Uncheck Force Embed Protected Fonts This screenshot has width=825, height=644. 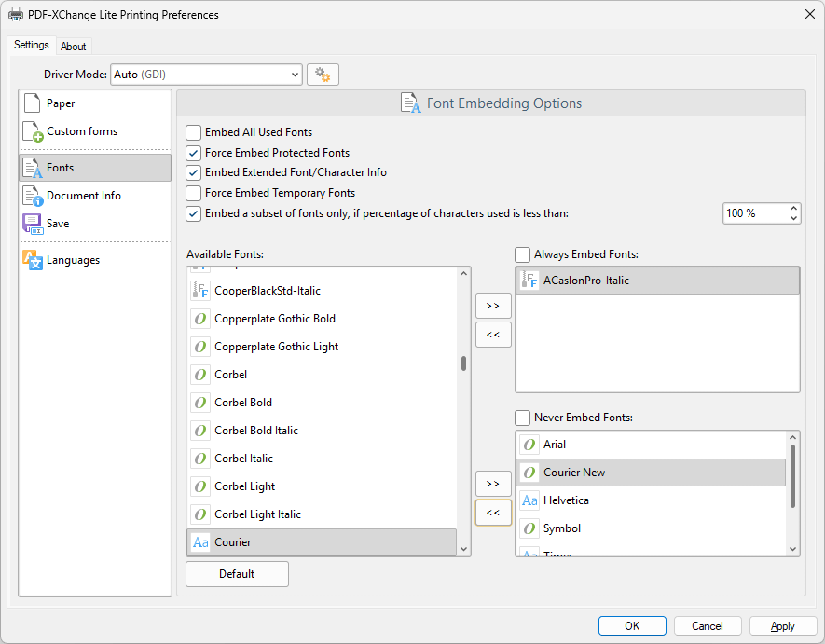(194, 153)
